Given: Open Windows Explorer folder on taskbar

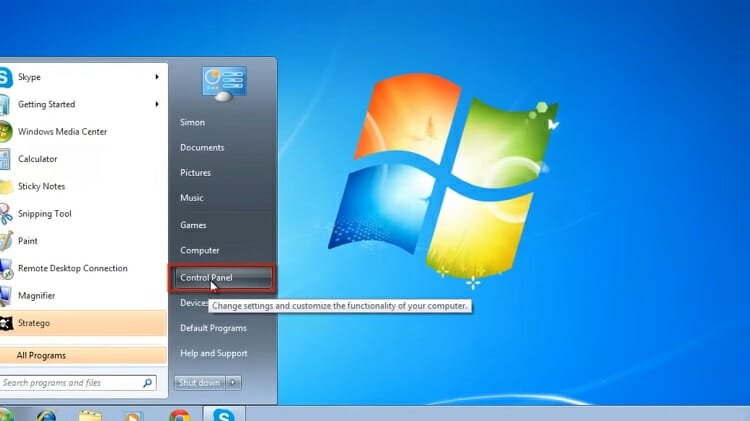Looking at the screenshot, I should click(90, 415).
